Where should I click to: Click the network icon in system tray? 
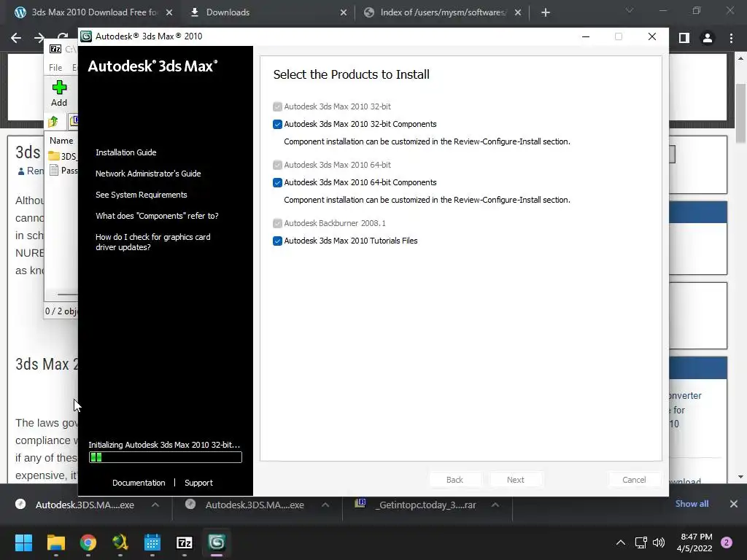click(640, 542)
